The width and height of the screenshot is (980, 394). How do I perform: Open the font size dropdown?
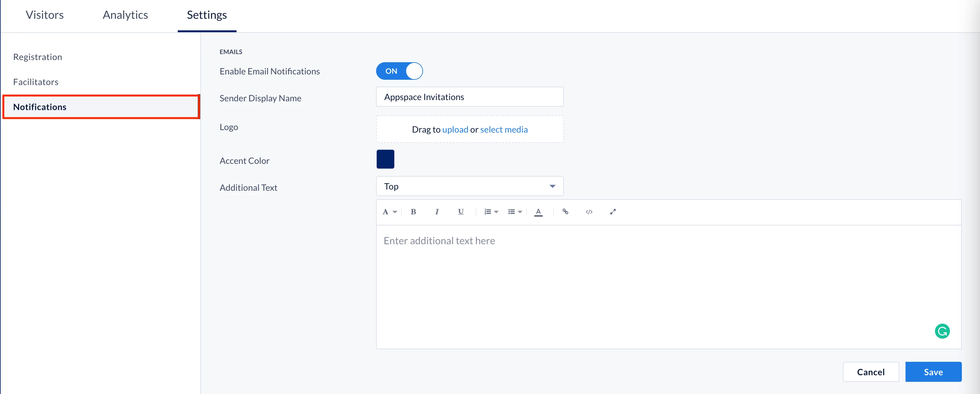click(389, 212)
